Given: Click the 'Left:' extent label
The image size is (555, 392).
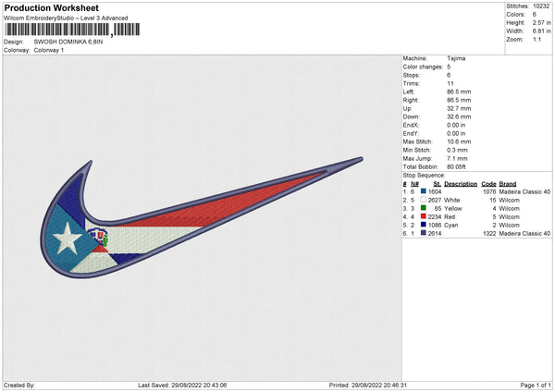Looking at the screenshot, I should tap(409, 92).
